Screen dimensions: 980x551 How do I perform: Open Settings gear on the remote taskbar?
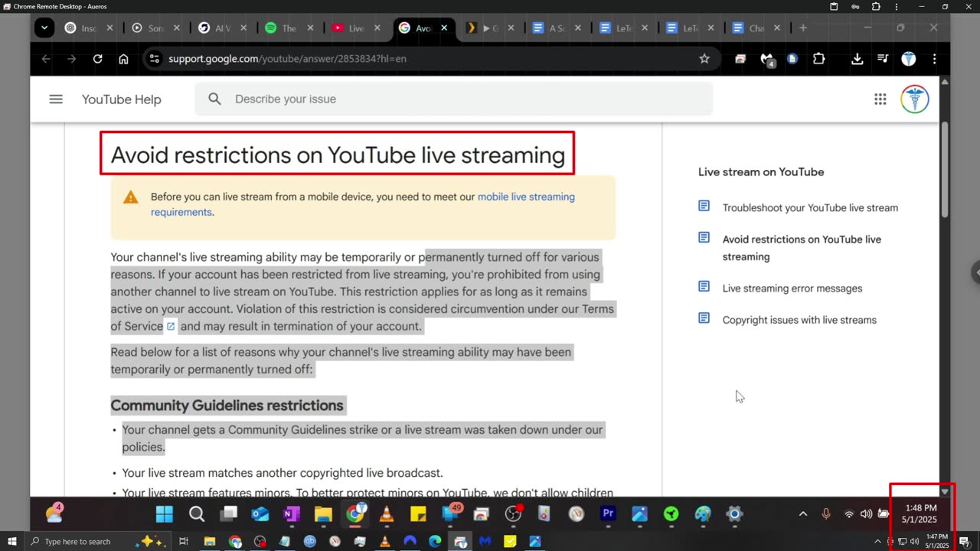734,514
